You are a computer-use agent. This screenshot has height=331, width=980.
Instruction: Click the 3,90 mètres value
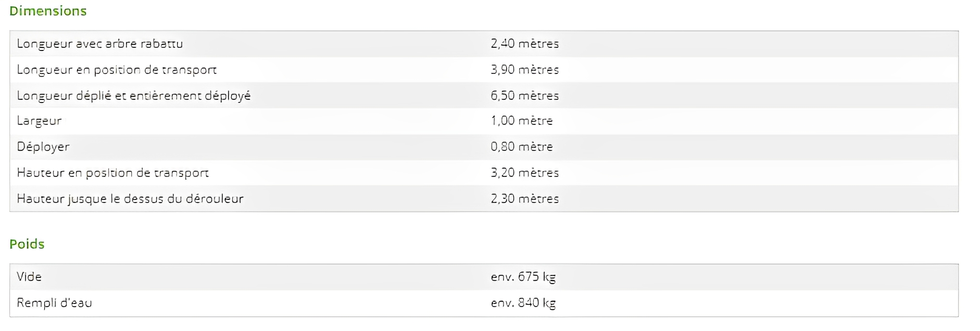click(x=524, y=70)
